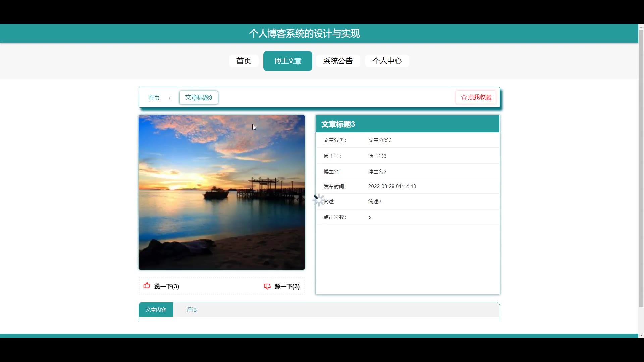This screenshot has height=362, width=644.
Task: Switch to the 评论 tab
Action: point(192,310)
